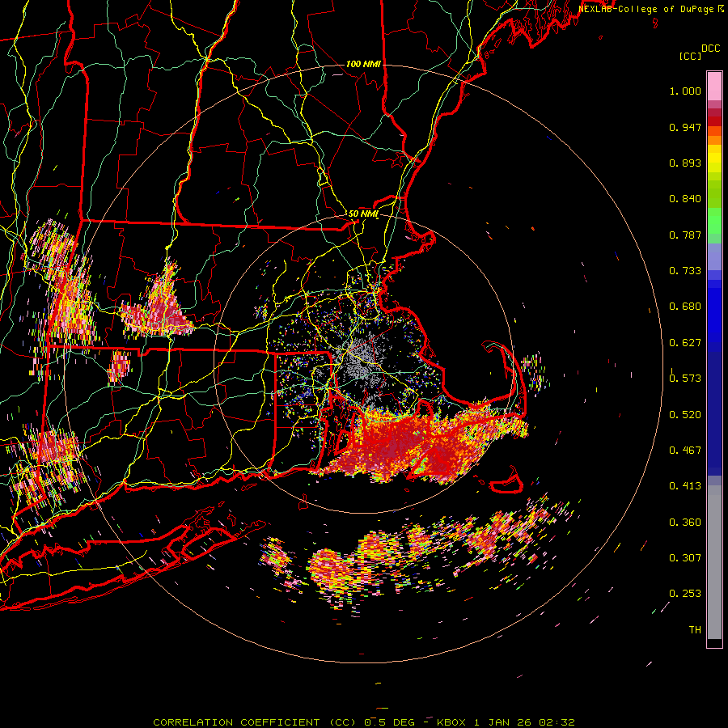Click the 02:32 timestamp in the caption
Image resolution: width=728 pixels, height=728 pixels.
[557, 722]
